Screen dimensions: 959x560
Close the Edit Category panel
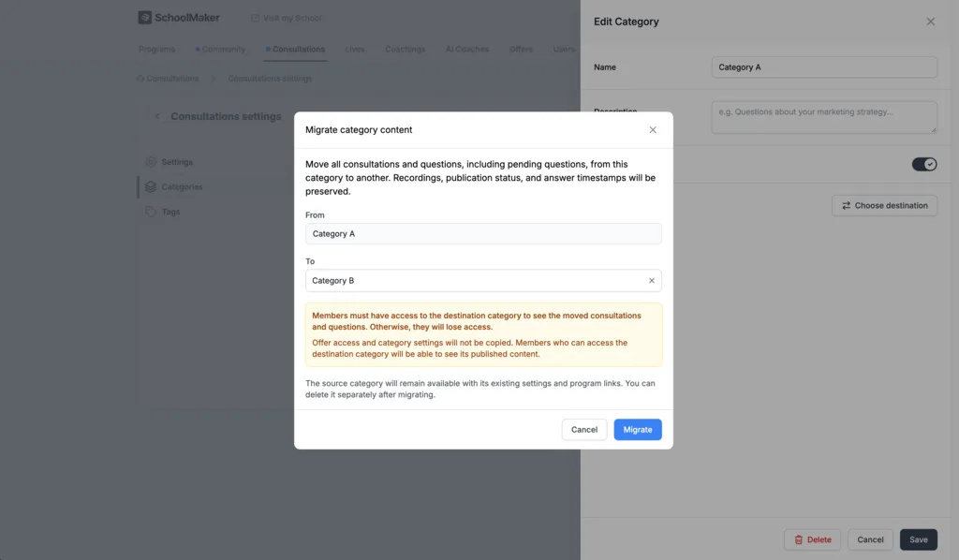[930, 22]
